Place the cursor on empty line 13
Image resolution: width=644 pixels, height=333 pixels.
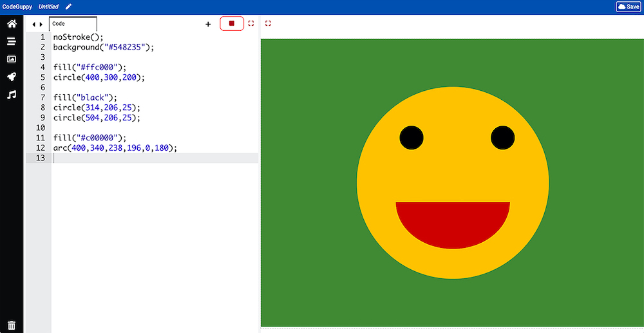coord(155,158)
